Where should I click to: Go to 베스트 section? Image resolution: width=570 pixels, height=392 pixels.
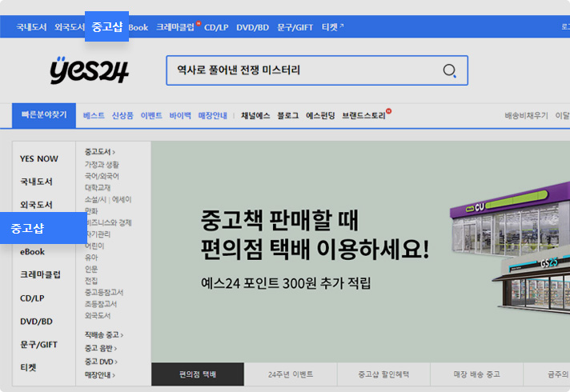pos(94,115)
